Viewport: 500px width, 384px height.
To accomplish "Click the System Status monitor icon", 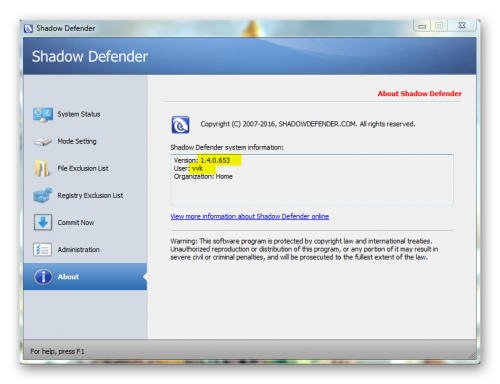I will (x=43, y=115).
